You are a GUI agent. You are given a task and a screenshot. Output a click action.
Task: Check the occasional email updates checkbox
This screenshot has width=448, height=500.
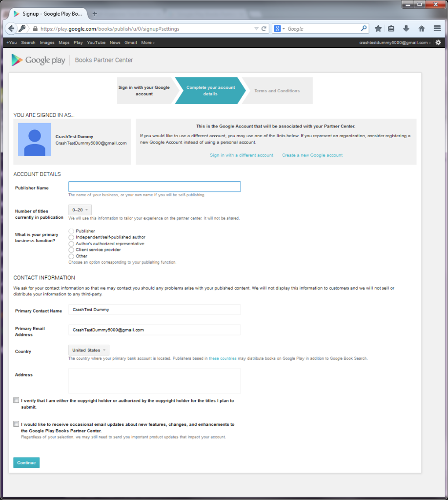(16, 424)
